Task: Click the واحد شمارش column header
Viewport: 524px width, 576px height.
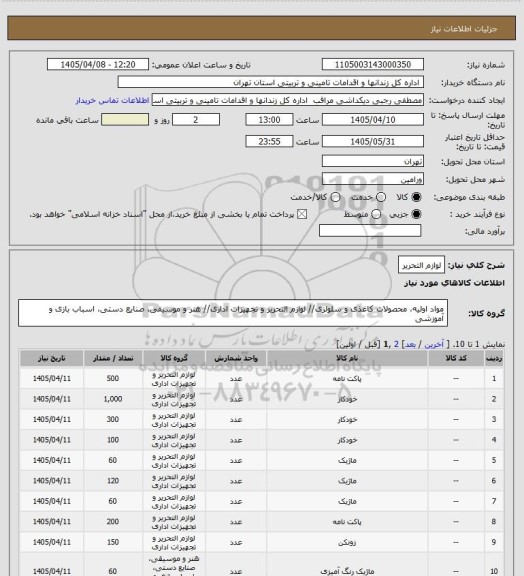Action: point(236,358)
